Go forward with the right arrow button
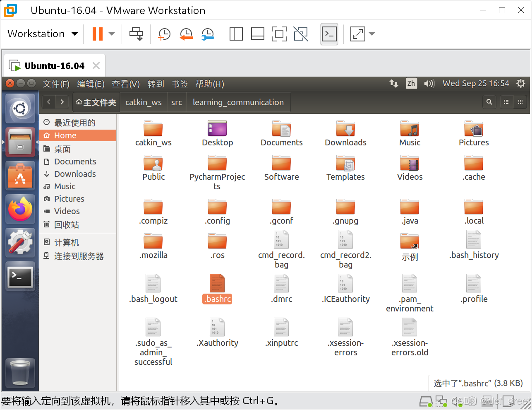This screenshot has height=410, width=532. (62, 102)
